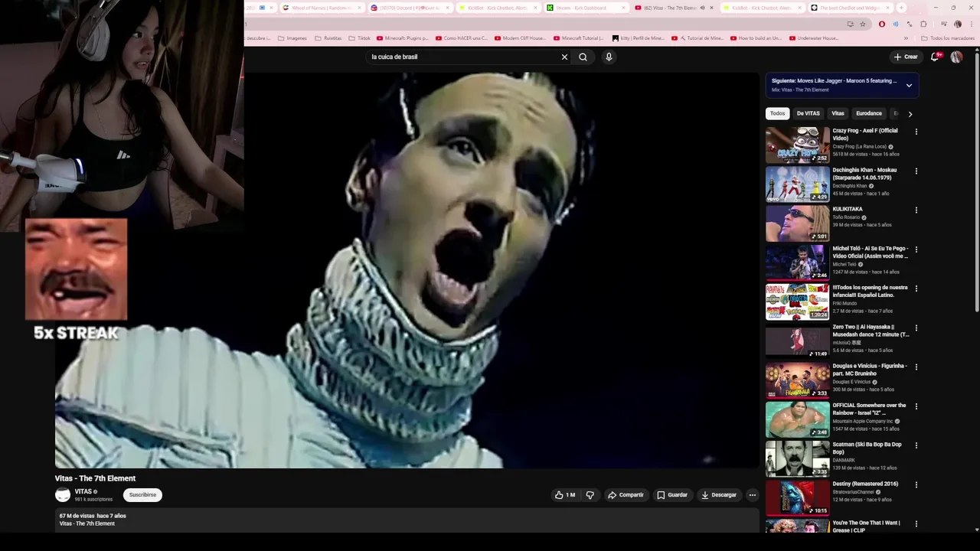Image resolution: width=980 pixels, height=551 pixels.
Task: Open the Modern Cliff House bookmark
Action: click(x=521, y=37)
